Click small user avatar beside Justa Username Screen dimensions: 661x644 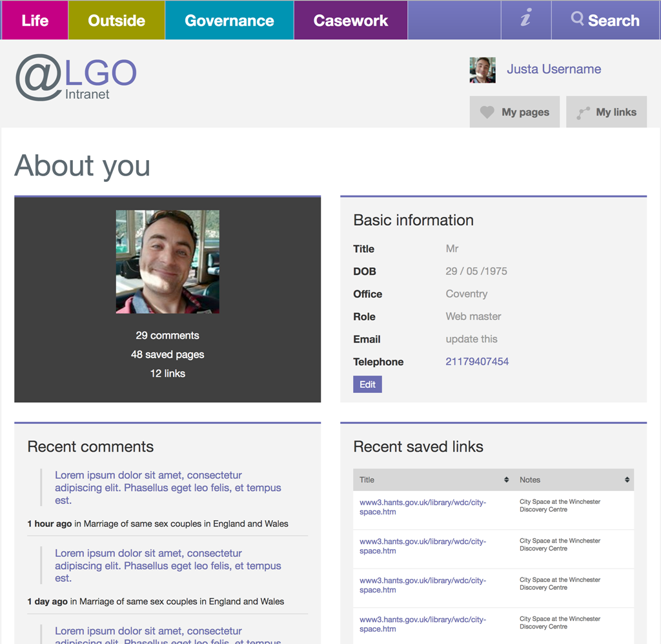tap(482, 70)
